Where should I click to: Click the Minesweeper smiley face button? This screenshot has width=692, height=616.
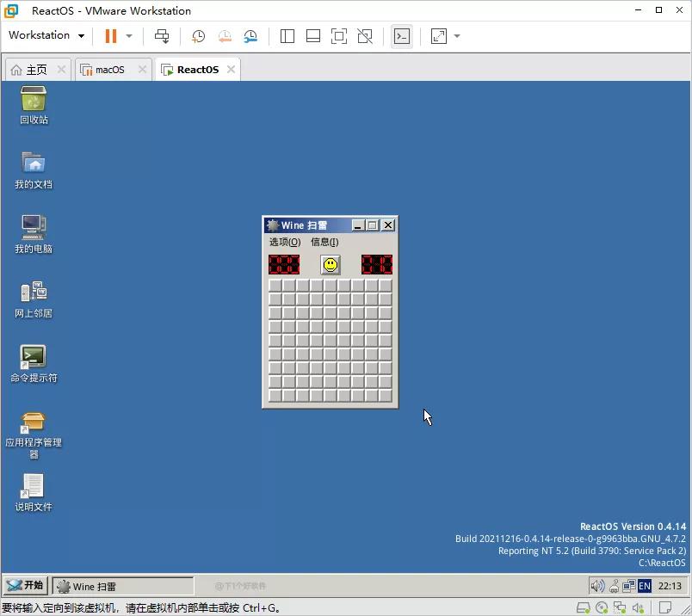pos(331,265)
